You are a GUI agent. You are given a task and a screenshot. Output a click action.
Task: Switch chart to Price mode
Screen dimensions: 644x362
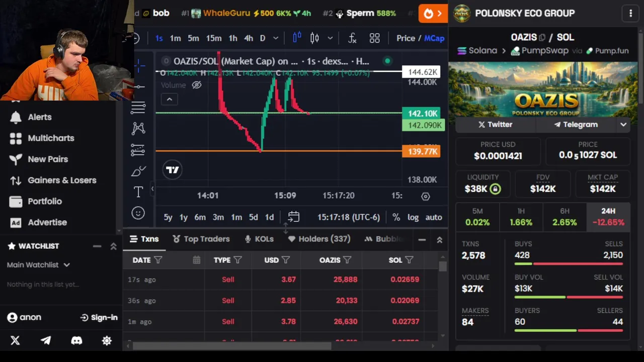[406, 38]
